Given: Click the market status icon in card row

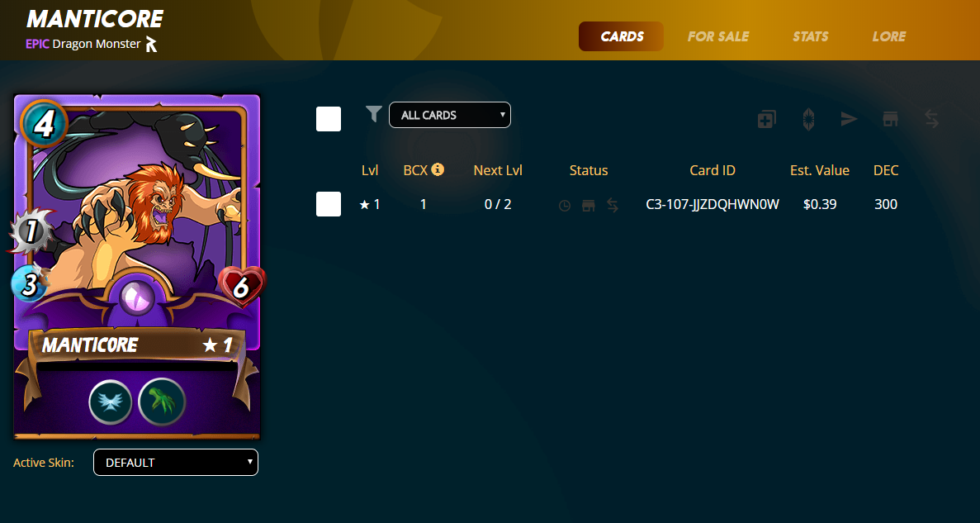Looking at the screenshot, I should (588, 205).
